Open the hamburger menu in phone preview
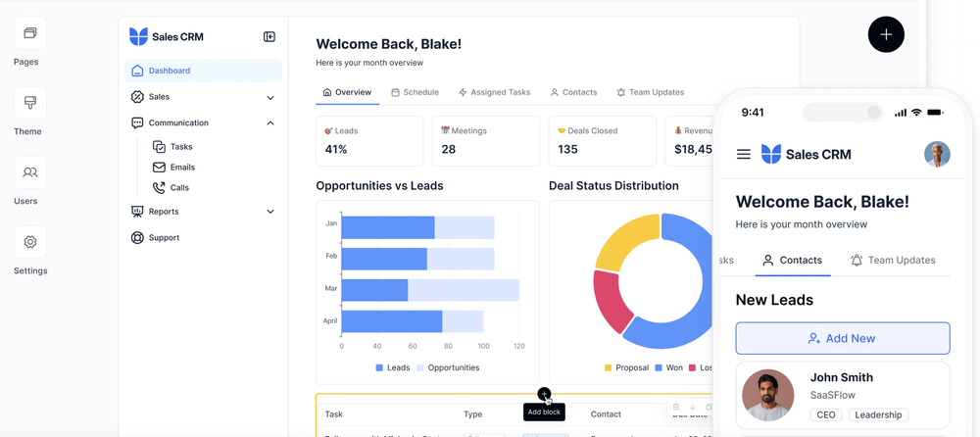980x437 pixels. pos(744,154)
